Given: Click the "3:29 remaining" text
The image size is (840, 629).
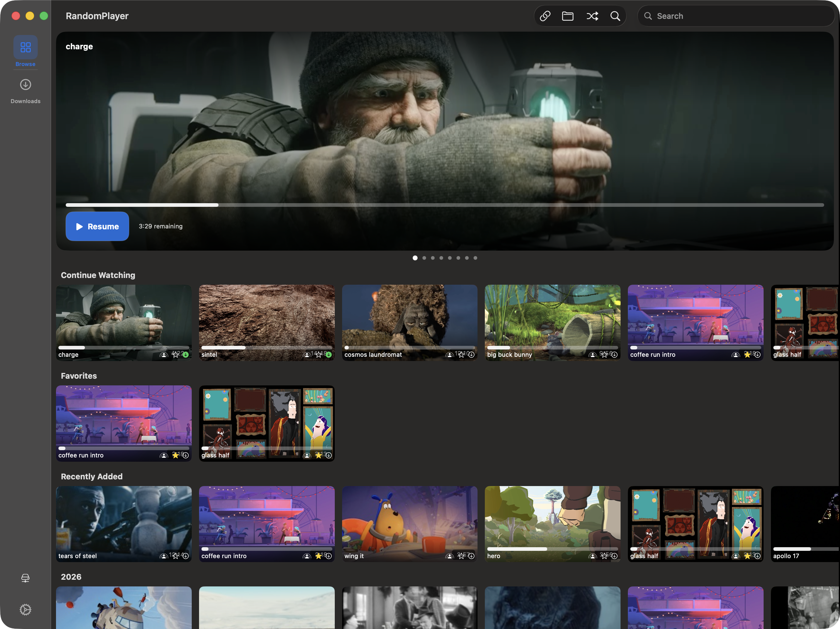Looking at the screenshot, I should point(161,226).
